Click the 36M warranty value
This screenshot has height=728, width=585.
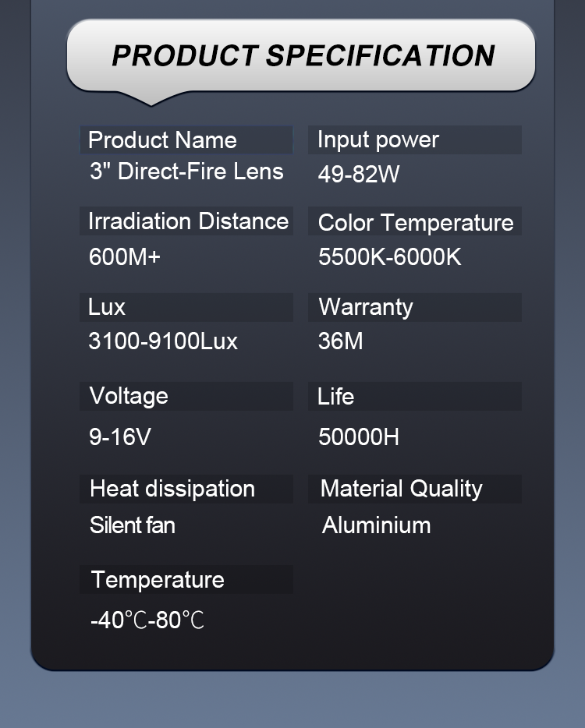[341, 341]
